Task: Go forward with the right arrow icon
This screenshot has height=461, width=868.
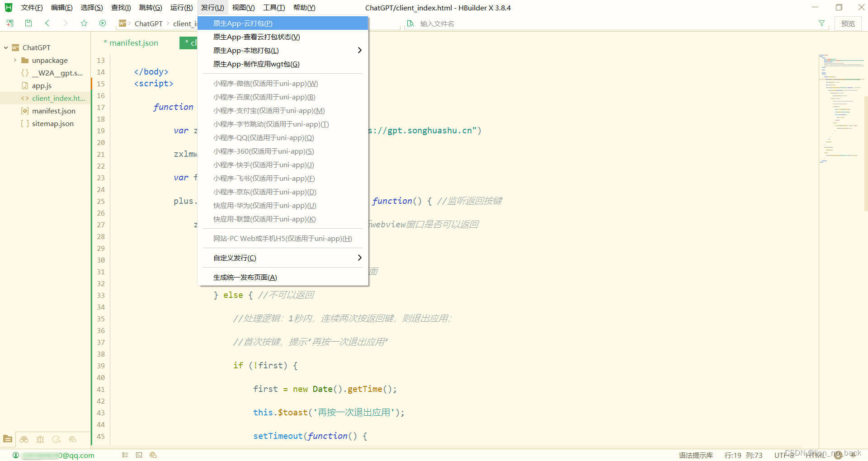Action: (x=66, y=23)
